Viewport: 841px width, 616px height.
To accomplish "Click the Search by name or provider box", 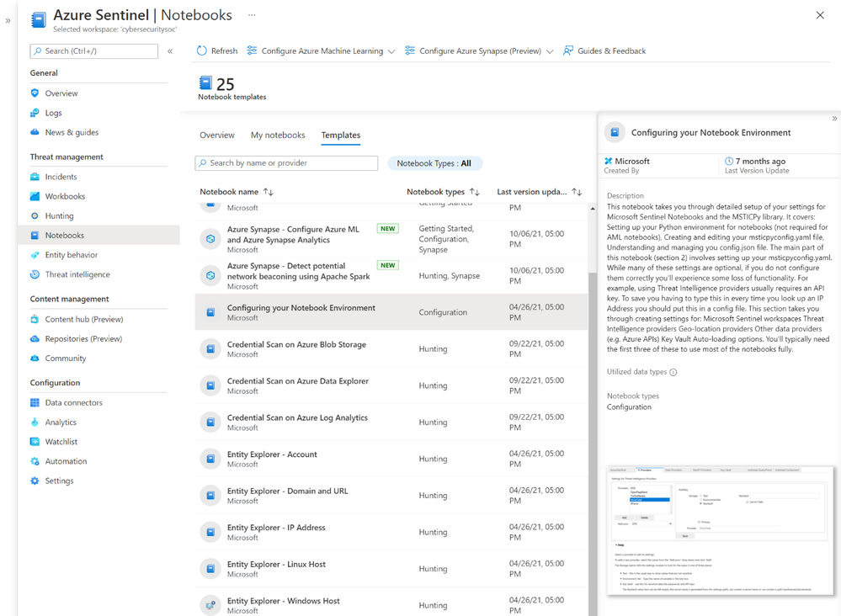I will 286,163.
